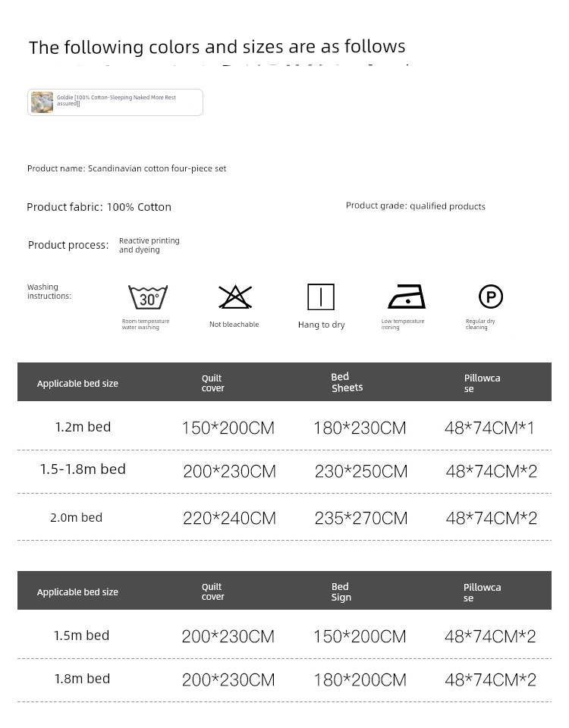Click the not bleachable triangle icon
Viewport: 569px width, 728px height.
(235, 297)
